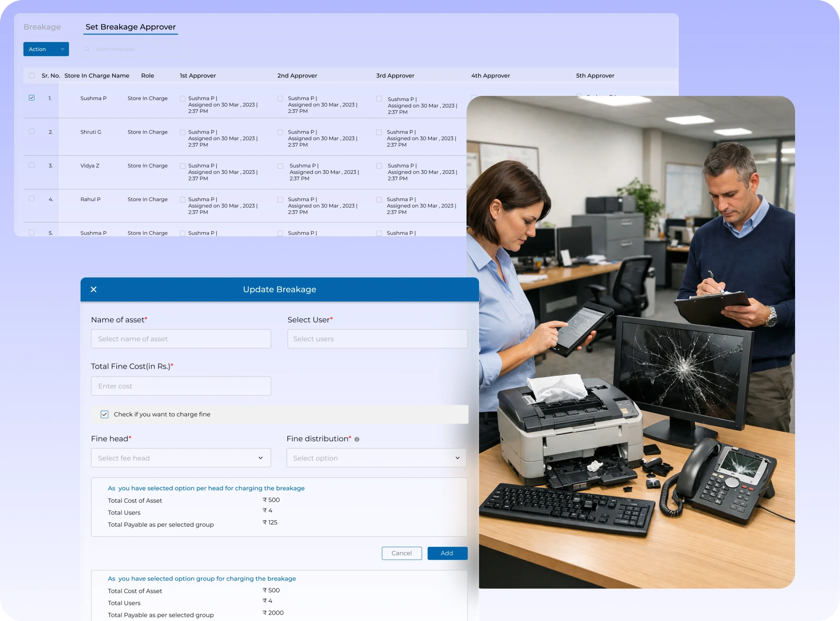The width and height of the screenshot is (840, 621).
Task: Tick 1st Approver checkbox for Vidya Z
Action: pyautogui.click(x=183, y=166)
